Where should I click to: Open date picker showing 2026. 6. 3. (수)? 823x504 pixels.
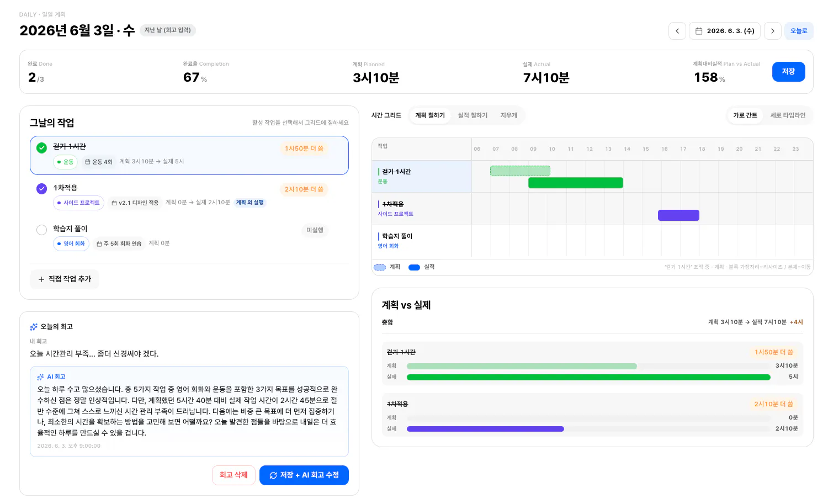point(725,31)
